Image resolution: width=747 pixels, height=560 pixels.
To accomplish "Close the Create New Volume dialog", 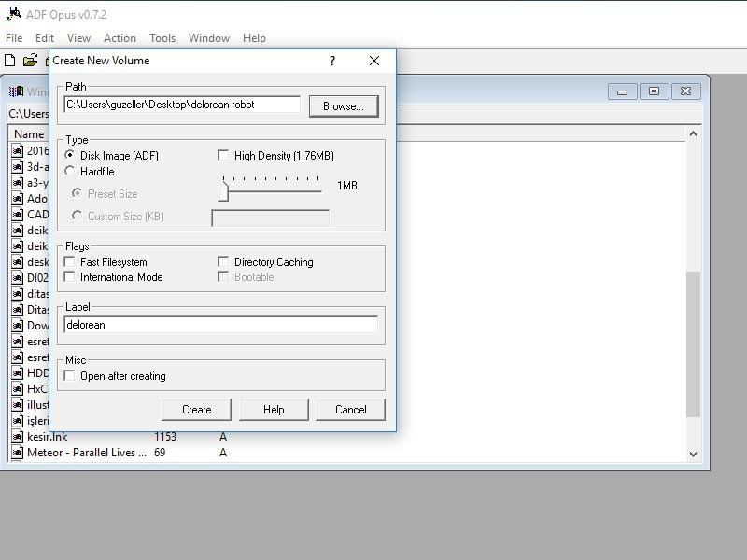I will point(374,61).
